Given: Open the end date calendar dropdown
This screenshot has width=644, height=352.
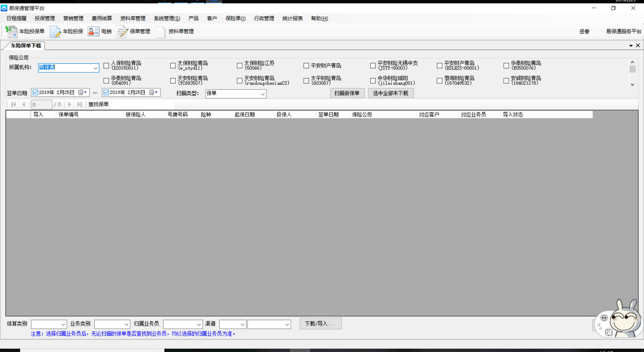Looking at the screenshot, I should pyautogui.click(x=154, y=93).
